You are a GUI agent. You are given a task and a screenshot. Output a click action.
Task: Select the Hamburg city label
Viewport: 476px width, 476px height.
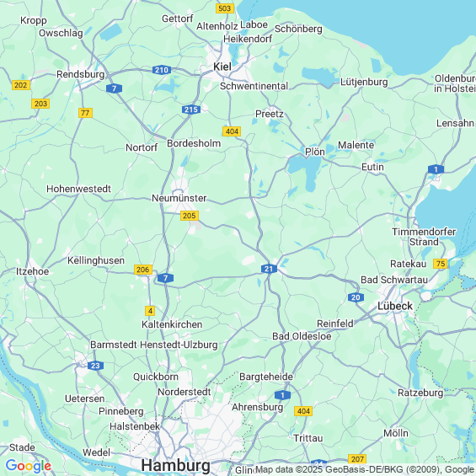[176, 465]
